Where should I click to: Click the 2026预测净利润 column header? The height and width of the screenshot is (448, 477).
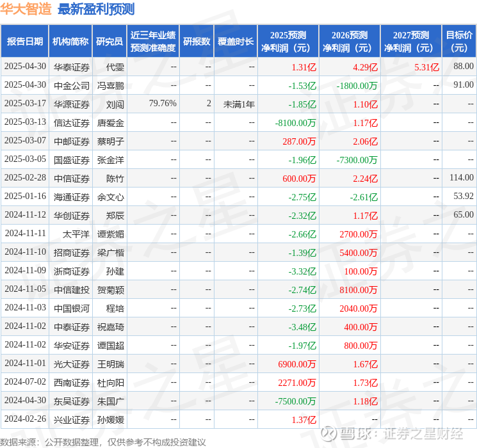(x=350, y=42)
